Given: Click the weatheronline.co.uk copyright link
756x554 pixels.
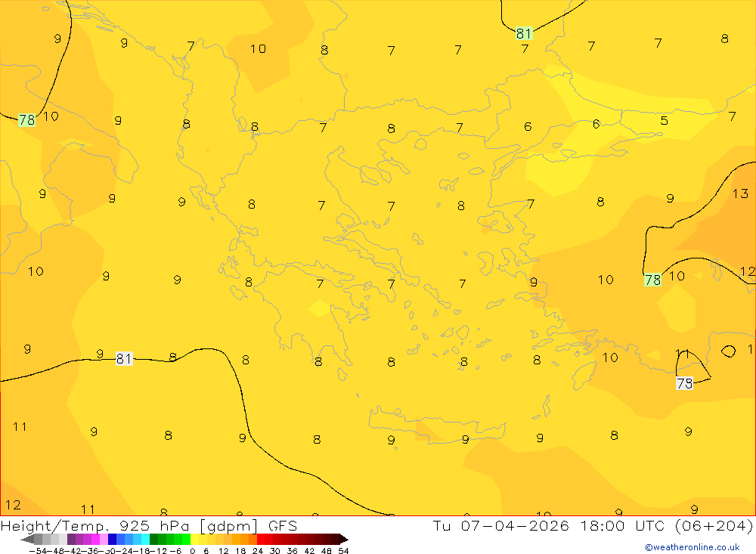Looking at the screenshot, I should tap(692, 546).
